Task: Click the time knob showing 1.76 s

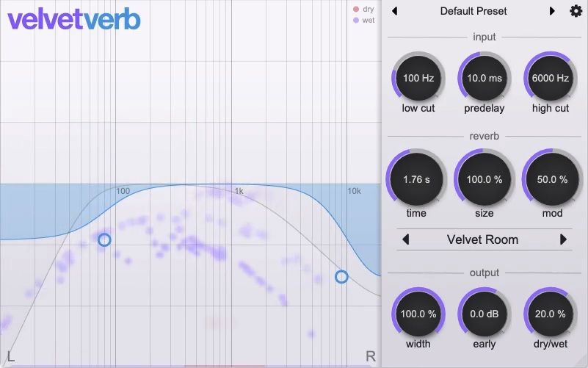Action: click(416, 179)
